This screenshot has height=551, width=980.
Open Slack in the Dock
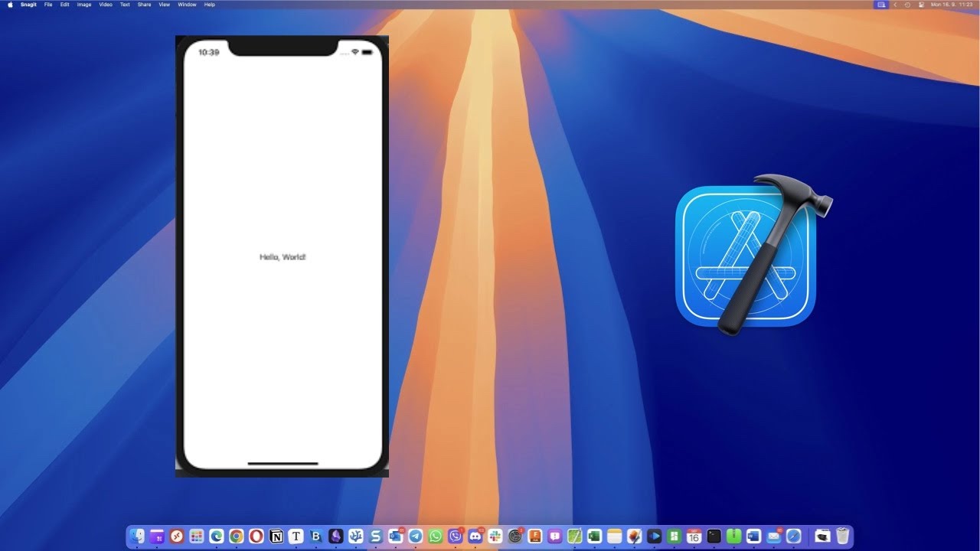(495, 536)
